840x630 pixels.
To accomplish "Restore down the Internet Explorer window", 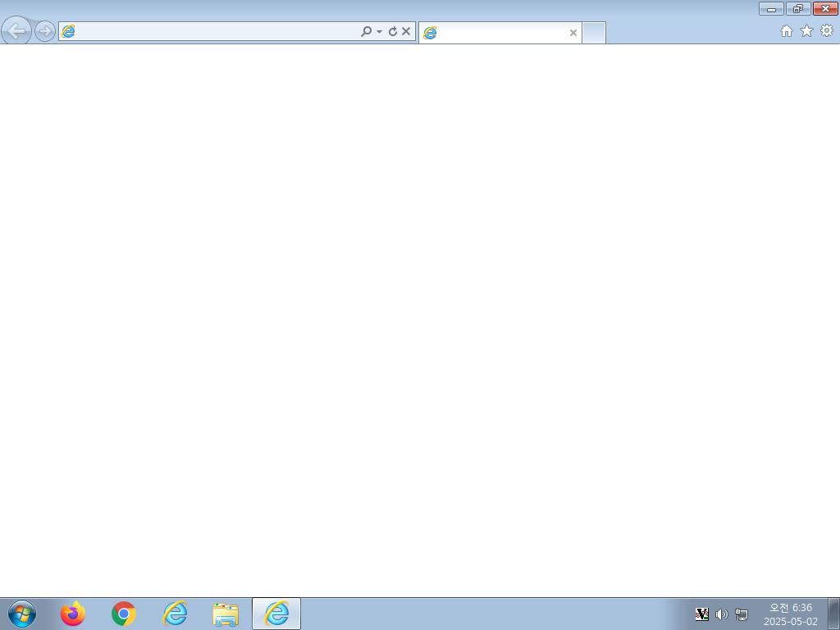I will [x=798, y=8].
